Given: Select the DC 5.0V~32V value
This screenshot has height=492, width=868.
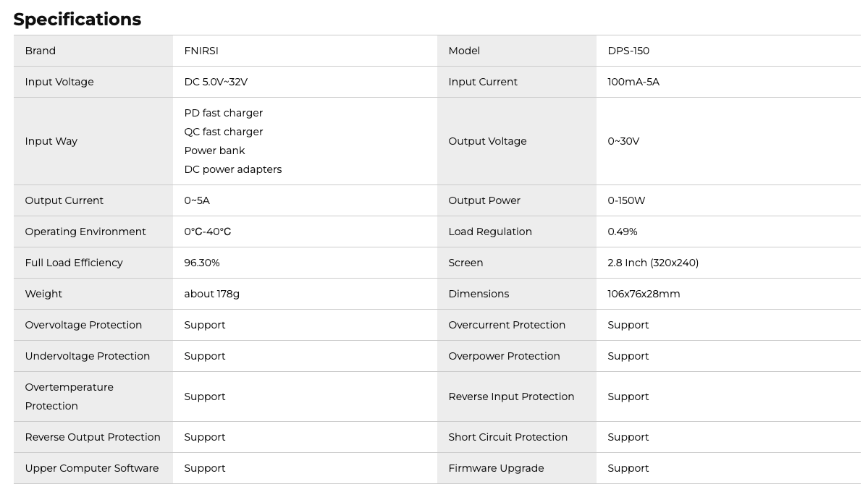Looking at the screenshot, I should point(216,82).
